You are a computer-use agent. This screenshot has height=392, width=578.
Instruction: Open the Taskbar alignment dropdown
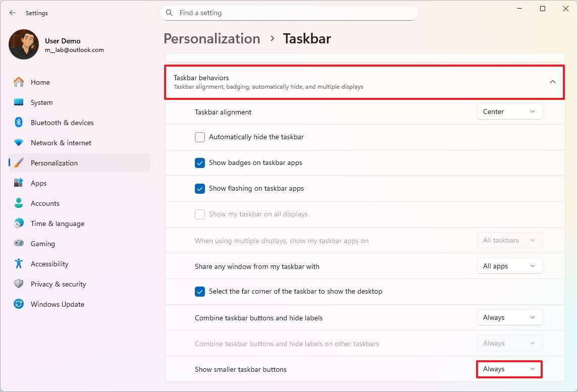click(509, 111)
